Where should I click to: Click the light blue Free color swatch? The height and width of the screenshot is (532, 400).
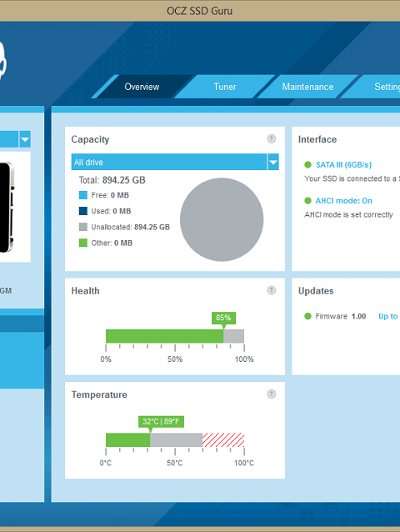point(83,195)
